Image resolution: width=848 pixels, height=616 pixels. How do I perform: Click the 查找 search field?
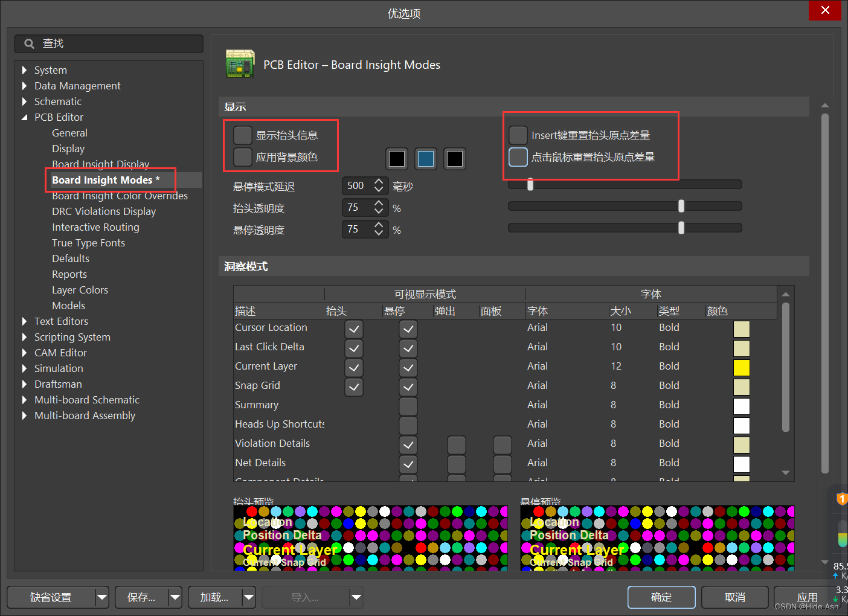coord(109,43)
